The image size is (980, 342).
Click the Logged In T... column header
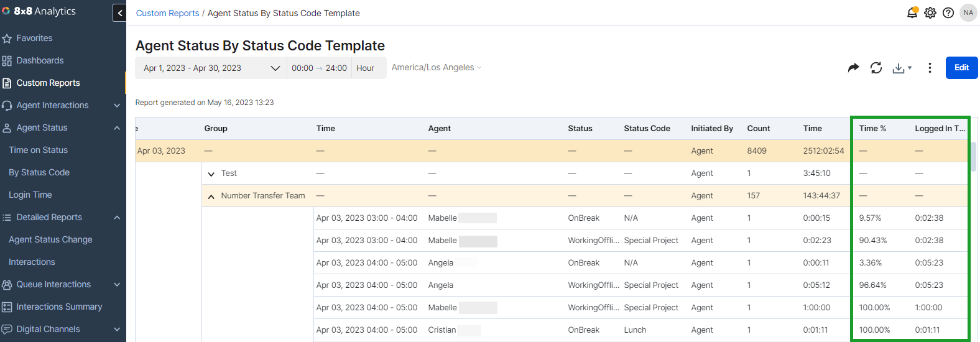(x=940, y=129)
